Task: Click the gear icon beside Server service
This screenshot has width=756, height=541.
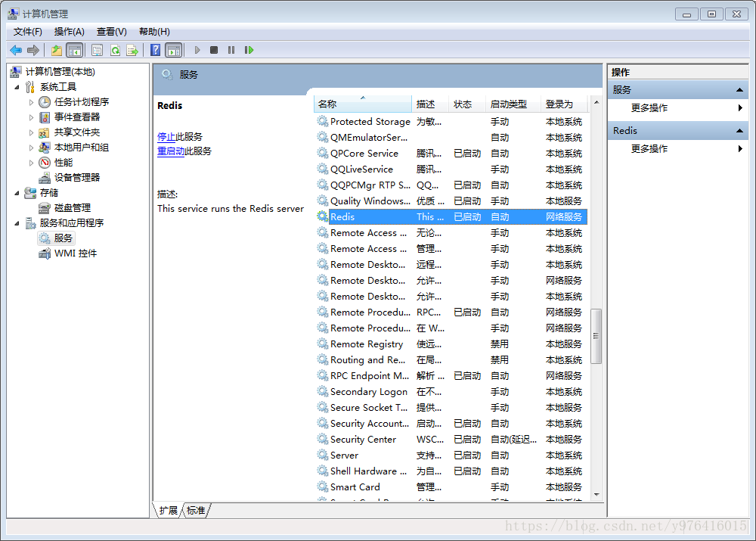Action: [323, 455]
